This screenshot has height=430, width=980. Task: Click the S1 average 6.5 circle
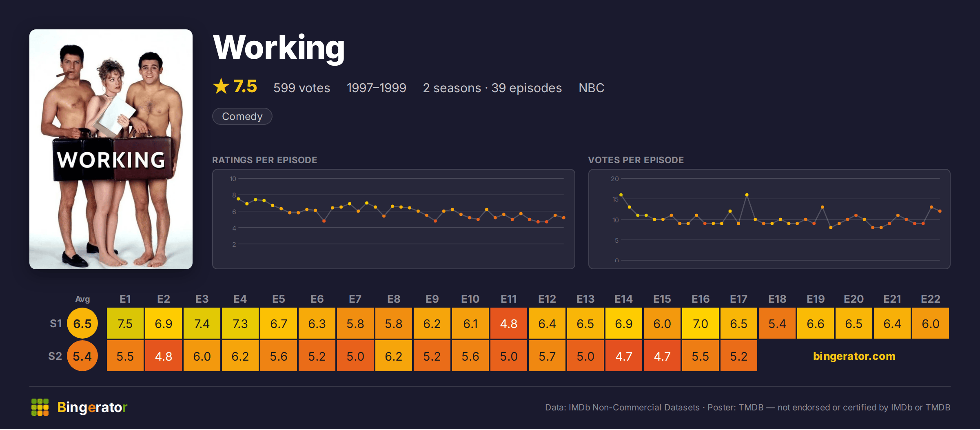(x=82, y=324)
